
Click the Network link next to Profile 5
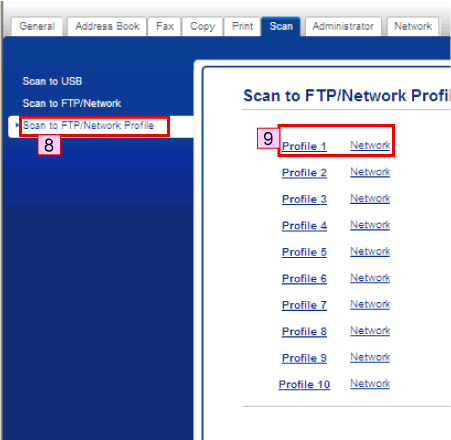370,251
